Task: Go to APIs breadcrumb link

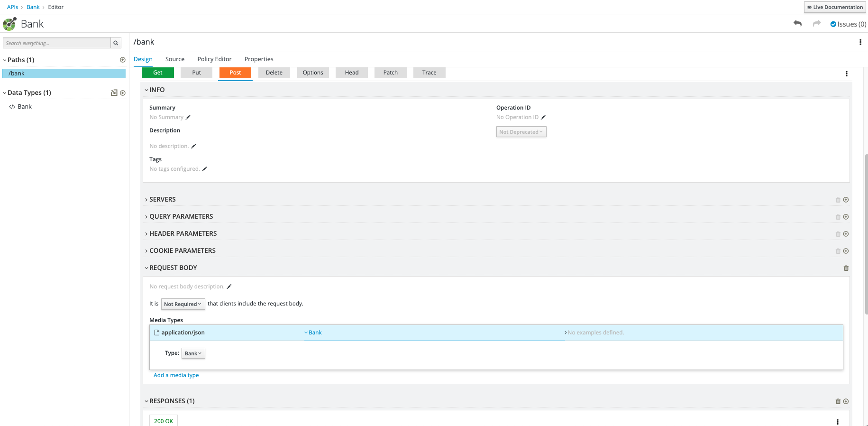Action: click(x=13, y=7)
